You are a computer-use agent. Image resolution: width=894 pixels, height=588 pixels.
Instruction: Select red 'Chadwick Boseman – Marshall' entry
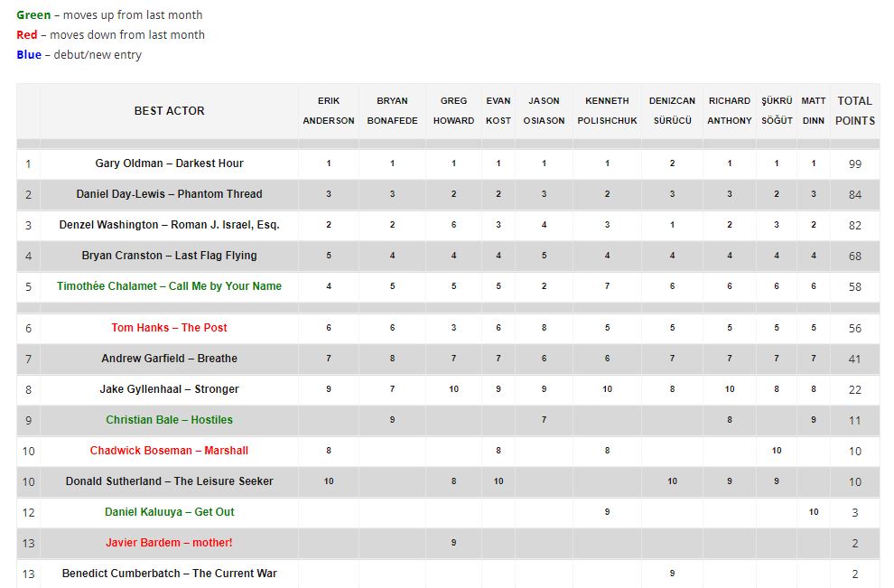(x=170, y=451)
